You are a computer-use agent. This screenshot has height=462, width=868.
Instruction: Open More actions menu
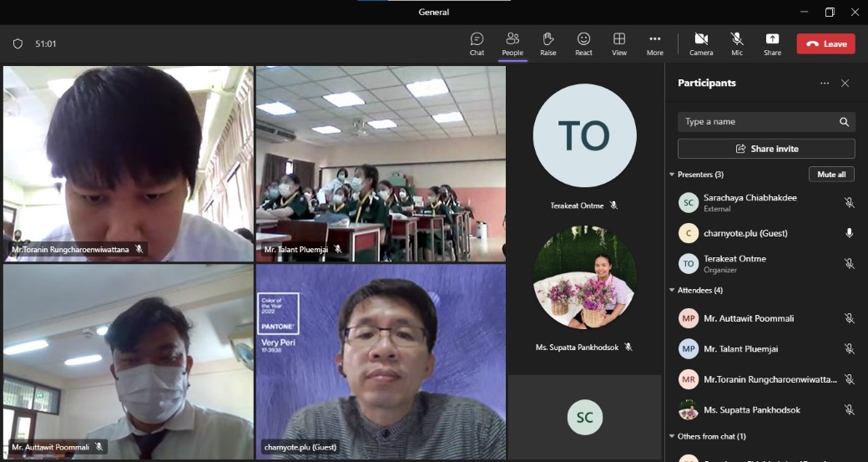click(655, 43)
